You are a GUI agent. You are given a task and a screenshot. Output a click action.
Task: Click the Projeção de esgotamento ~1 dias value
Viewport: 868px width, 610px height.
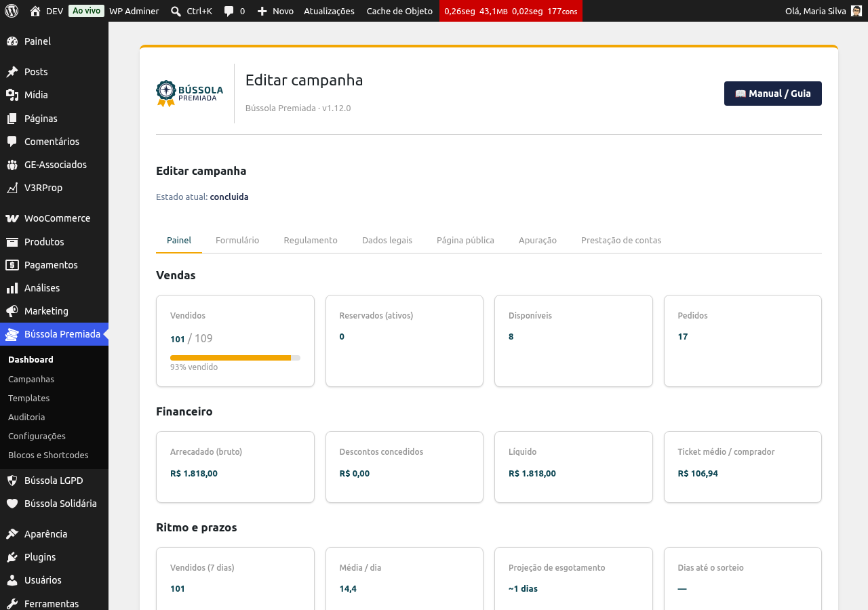point(523,589)
